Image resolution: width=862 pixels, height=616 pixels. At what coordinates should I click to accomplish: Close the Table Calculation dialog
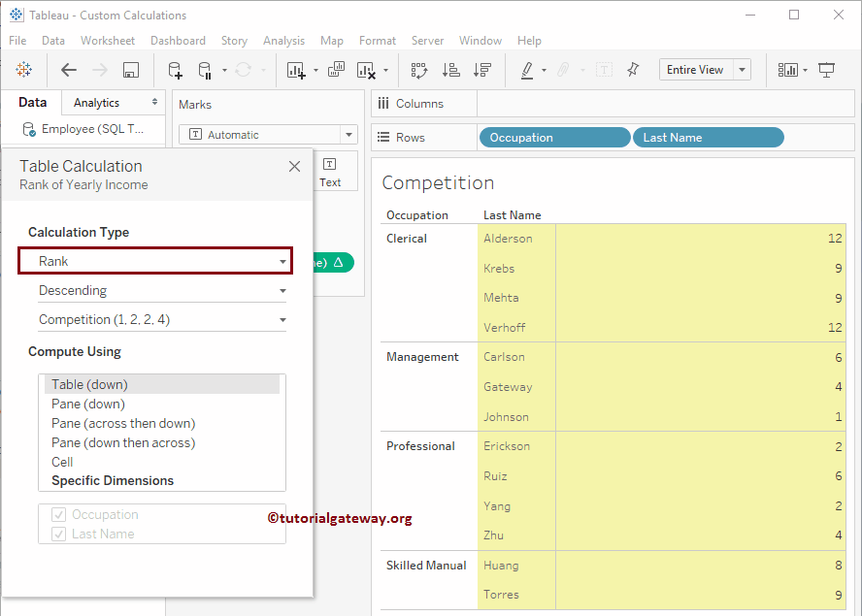(294, 166)
